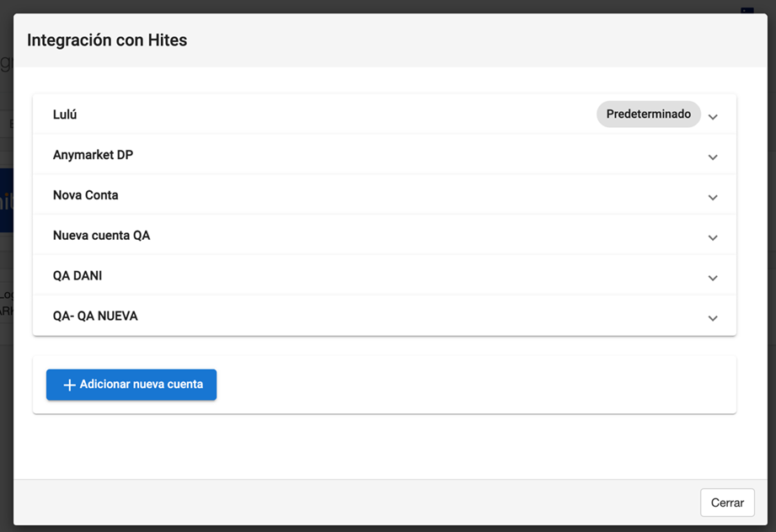Select the Nova Conta account name

tap(86, 195)
